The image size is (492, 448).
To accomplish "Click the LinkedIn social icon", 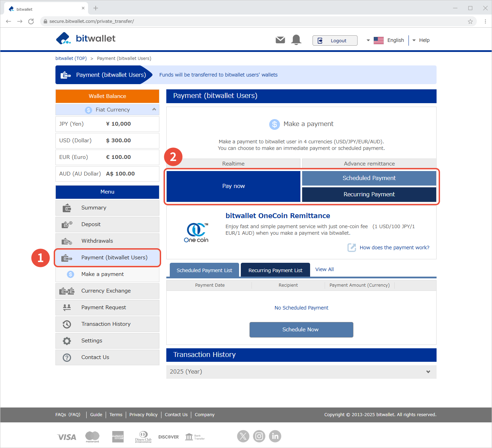I will coord(275,436).
